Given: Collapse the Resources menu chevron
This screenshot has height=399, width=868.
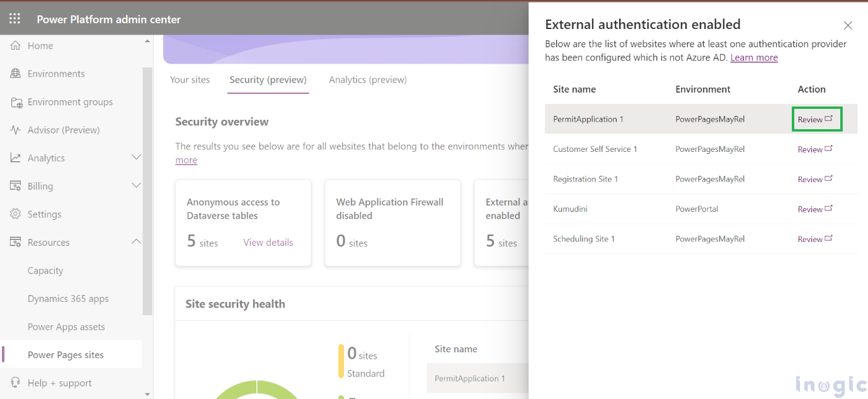Looking at the screenshot, I should pos(136,241).
